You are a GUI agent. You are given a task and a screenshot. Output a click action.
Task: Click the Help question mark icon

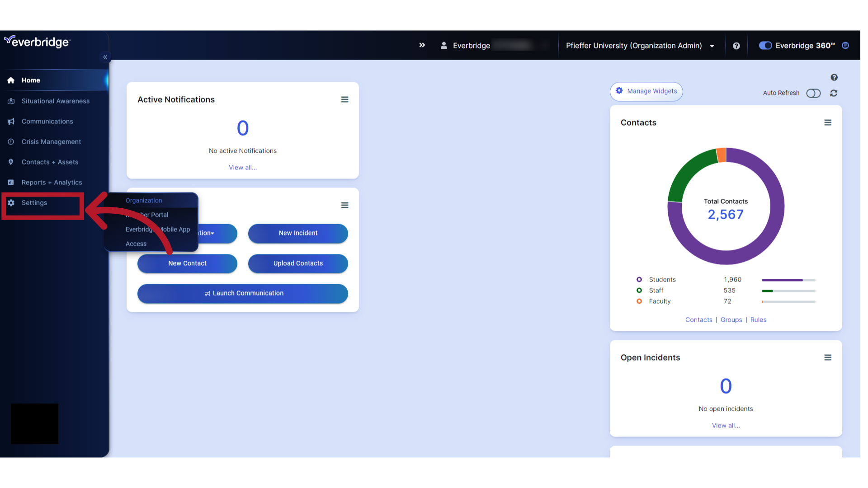736,45
